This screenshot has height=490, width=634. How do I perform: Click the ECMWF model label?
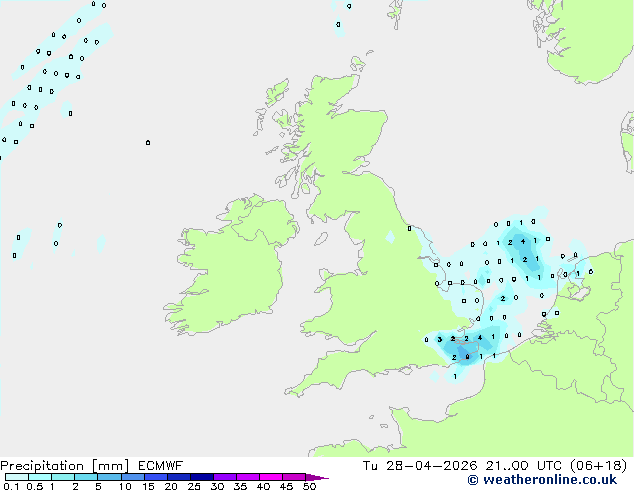[x=161, y=466]
